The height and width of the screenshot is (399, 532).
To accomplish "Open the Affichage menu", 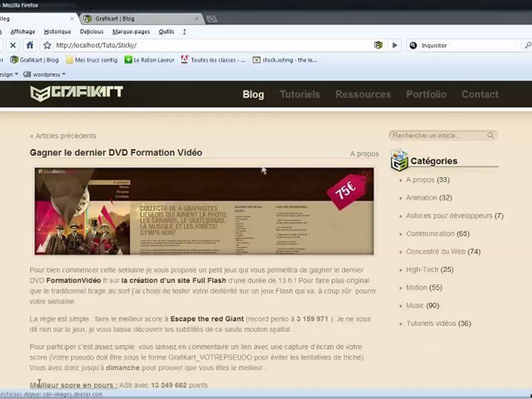I will coord(23,32).
